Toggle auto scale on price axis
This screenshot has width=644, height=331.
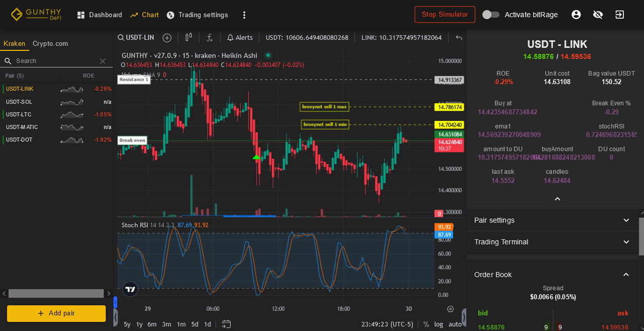[x=455, y=324]
